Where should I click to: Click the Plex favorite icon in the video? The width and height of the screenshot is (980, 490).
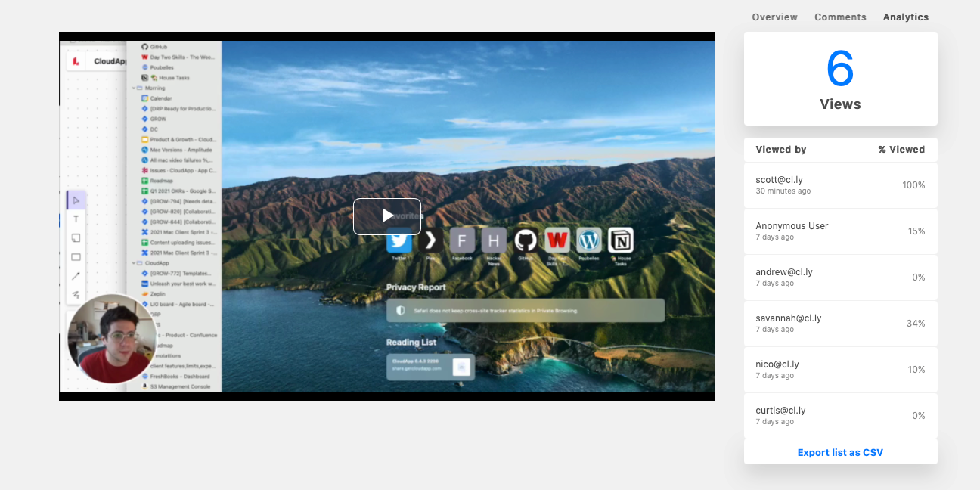tap(431, 240)
